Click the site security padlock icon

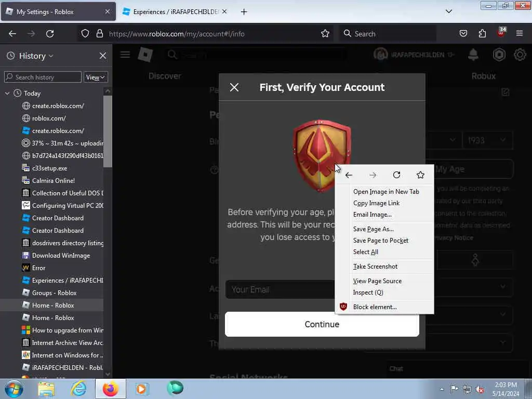click(x=99, y=34)
